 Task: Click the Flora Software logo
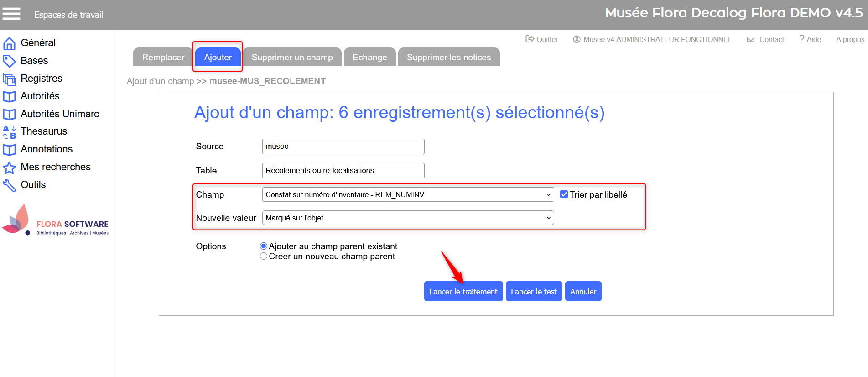pos(56,220)
